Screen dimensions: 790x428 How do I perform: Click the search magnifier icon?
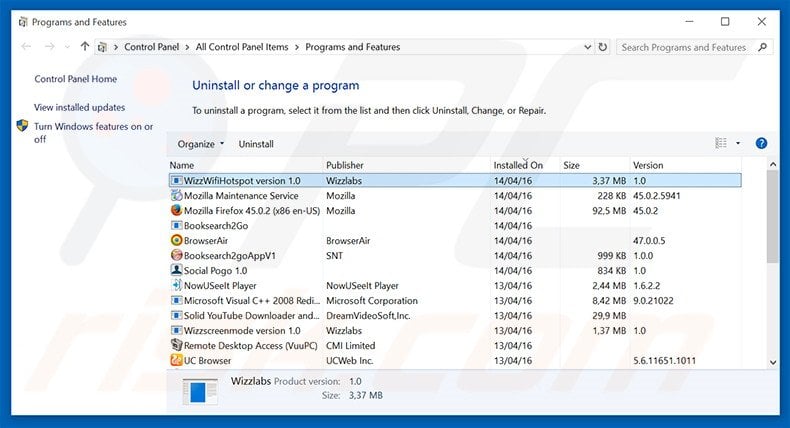[762, 47]
